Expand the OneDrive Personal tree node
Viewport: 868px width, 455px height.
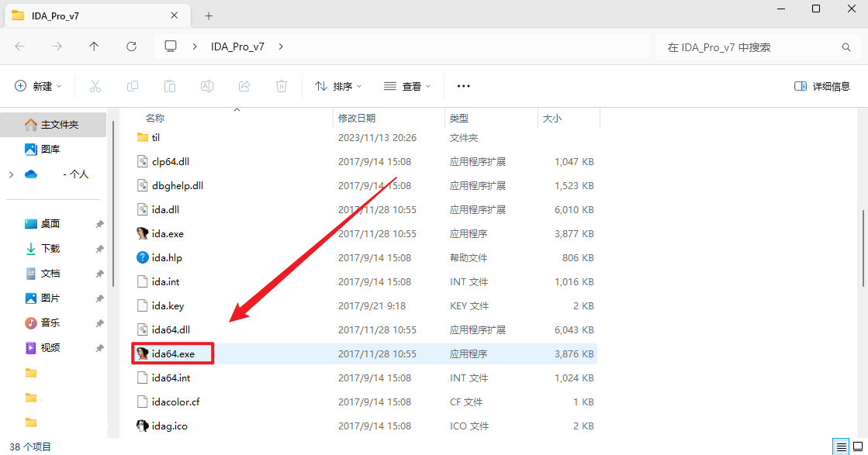pyautogui.click(x=11, y=174)
